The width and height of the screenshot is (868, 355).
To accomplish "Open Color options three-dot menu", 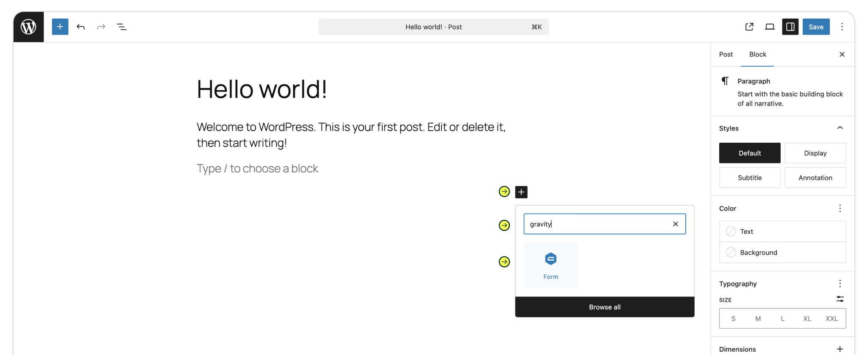I will [840, 208].
